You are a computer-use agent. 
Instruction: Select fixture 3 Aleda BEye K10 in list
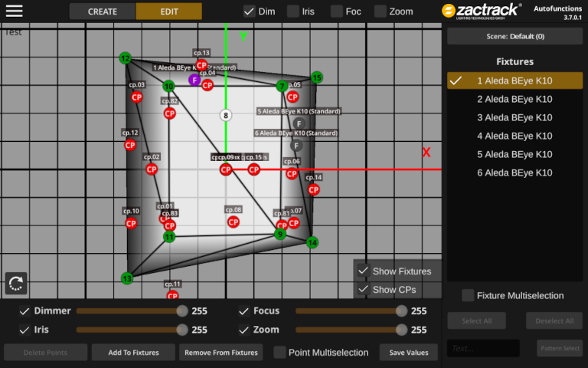514,117
